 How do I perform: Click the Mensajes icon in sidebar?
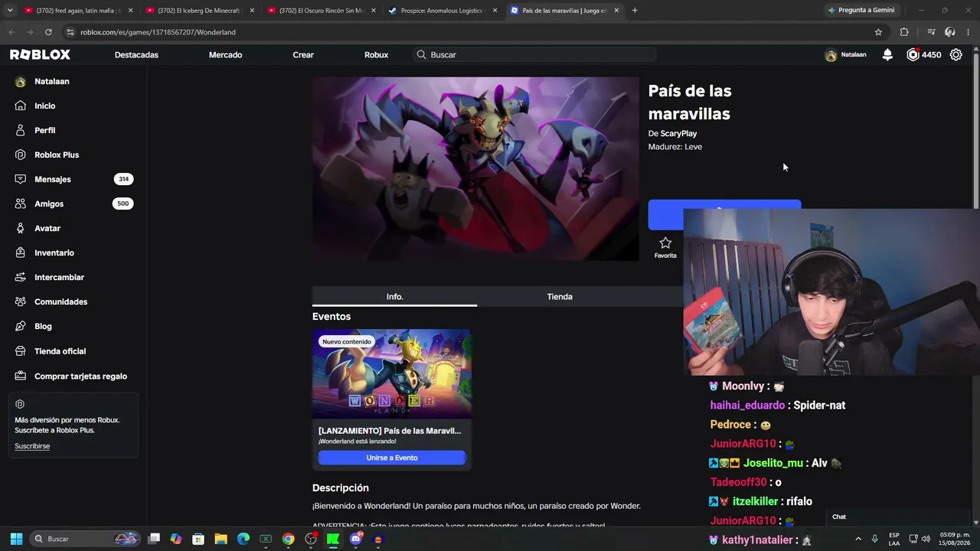click(21, 179)
